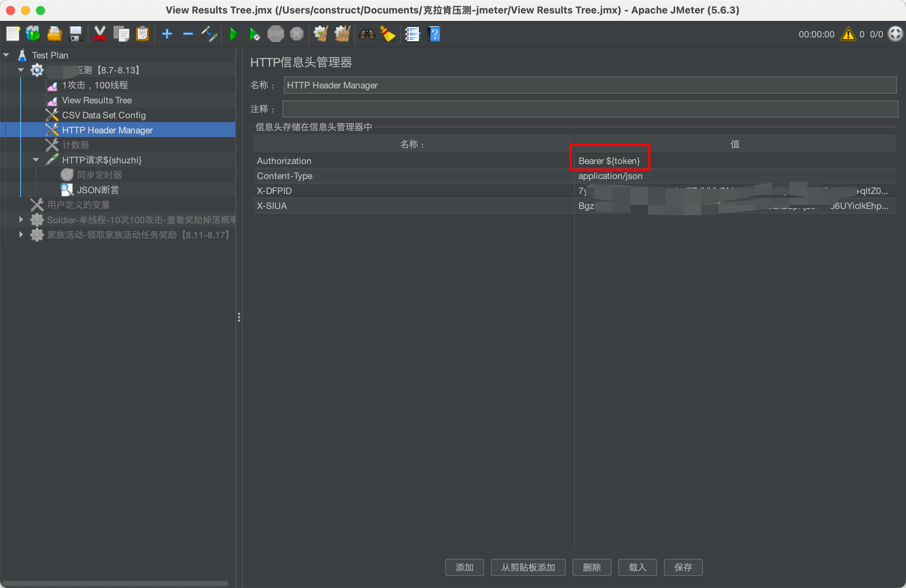Select the disabled 计数器 element
This screenshot has width=906, height=588.
75,145
